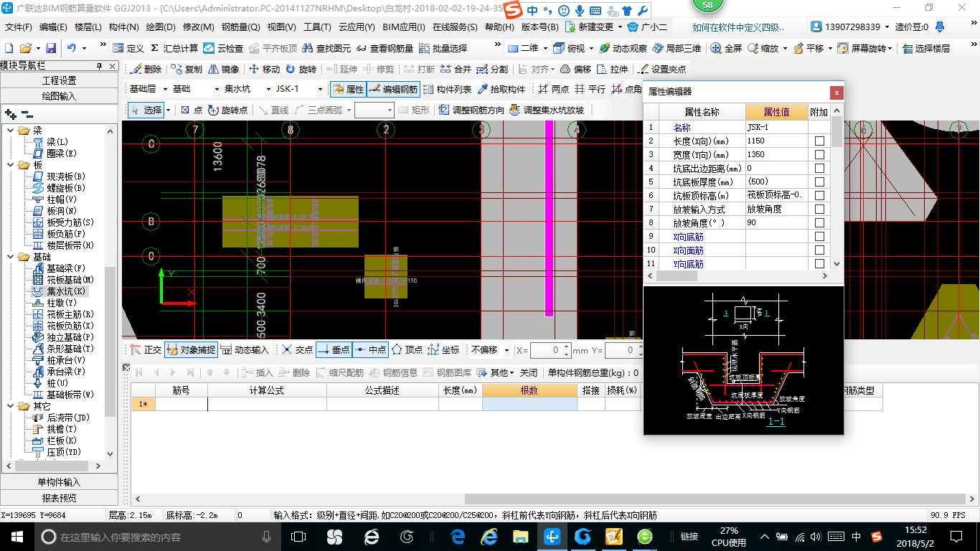Open 汇总计算 summary calculation tool
Viewport: 980px width, 551px height.
pos(174,48)
